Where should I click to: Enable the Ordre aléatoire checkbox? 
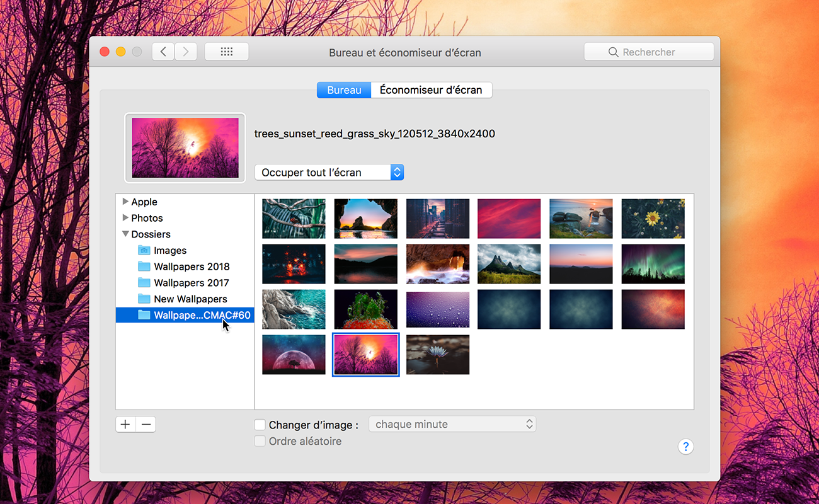tap(260, 441)
